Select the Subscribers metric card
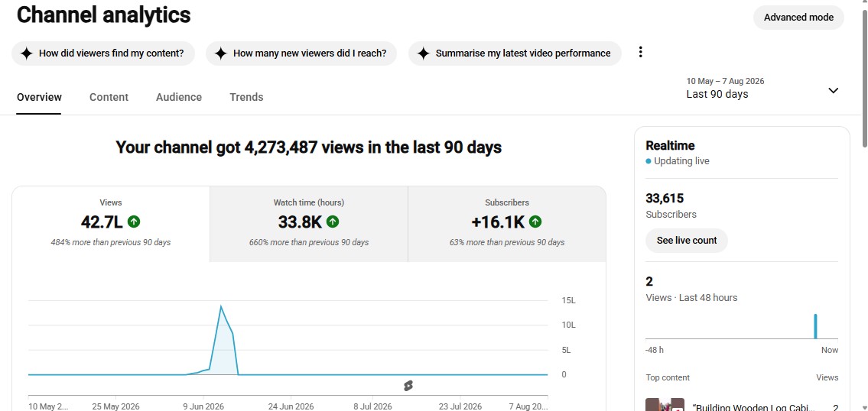 pyautogui.click(x=507, y=224)
